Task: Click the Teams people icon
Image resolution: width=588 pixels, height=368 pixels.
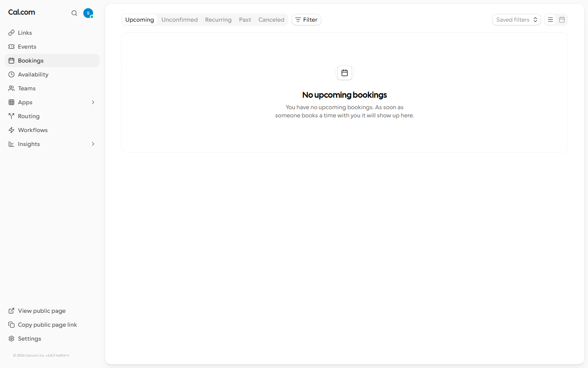Action: (x=11, y=88)
